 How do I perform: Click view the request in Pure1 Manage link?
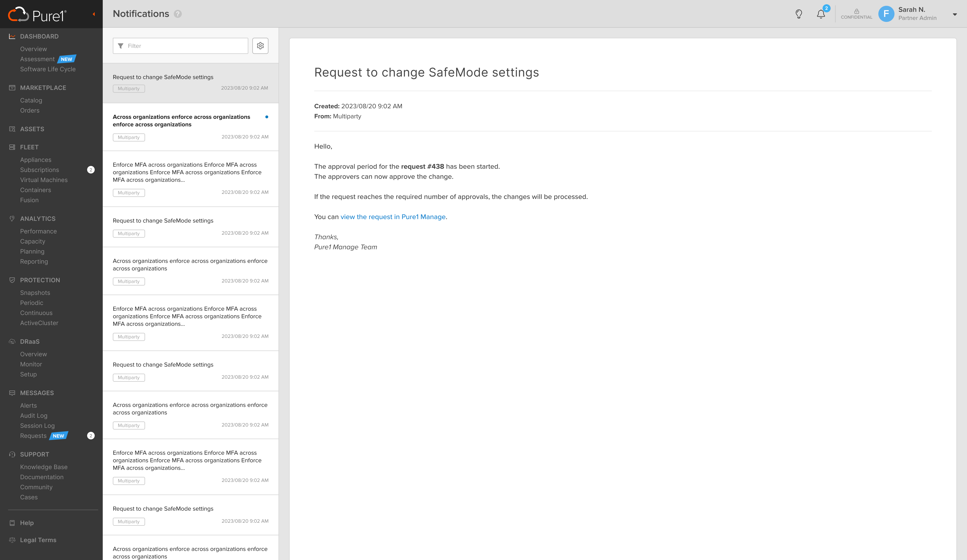click(x=393, y=217)
